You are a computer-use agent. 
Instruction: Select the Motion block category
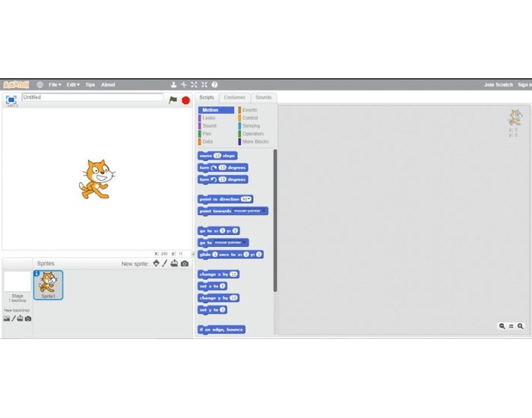[216, 110]
